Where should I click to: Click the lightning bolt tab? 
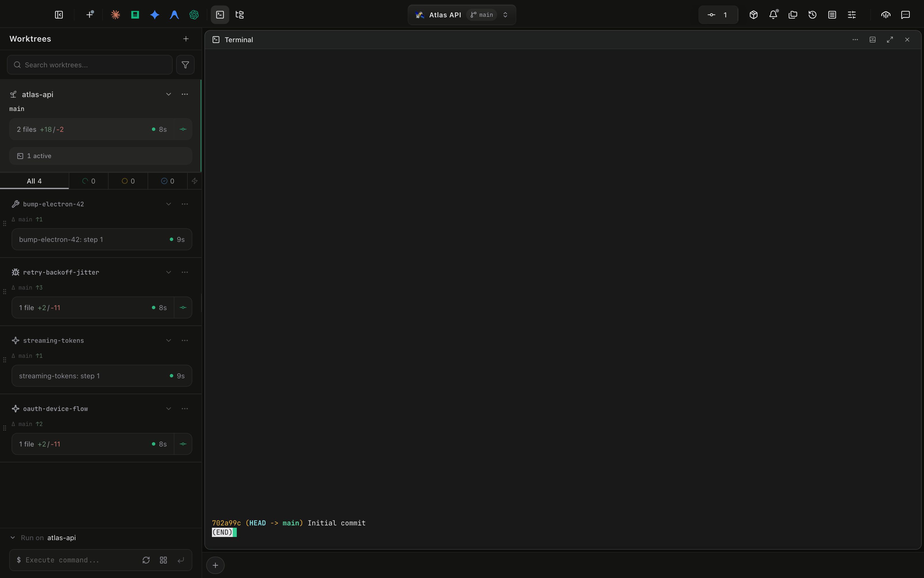point(195,181)
